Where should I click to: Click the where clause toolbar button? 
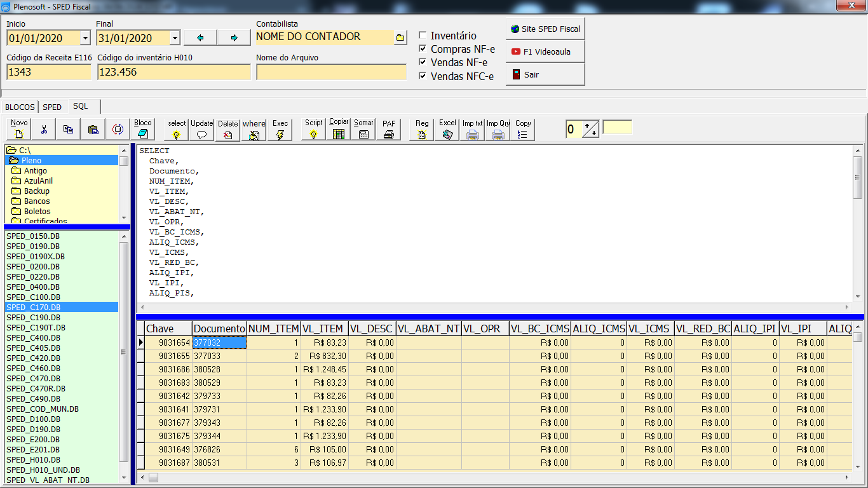coord(254,129)
